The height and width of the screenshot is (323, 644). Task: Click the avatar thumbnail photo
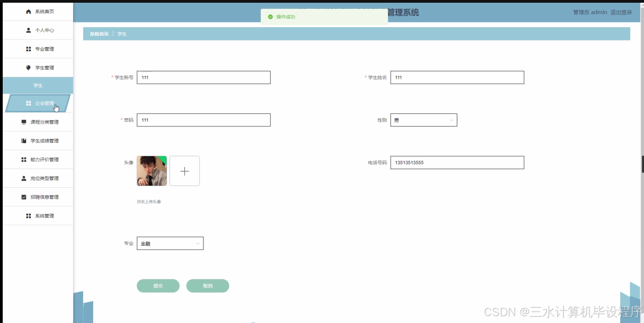coord(152,171)
